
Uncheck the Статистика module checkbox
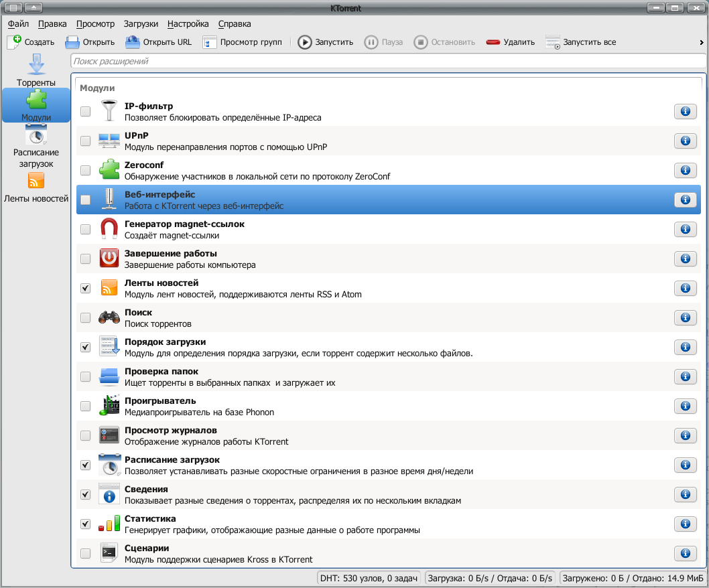tap(86, 524)
